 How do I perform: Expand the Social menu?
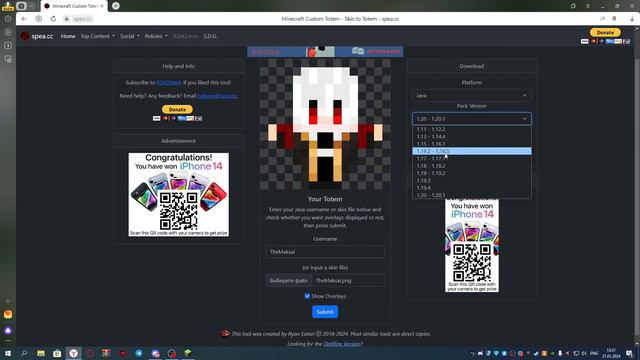(x=129, y=36)
